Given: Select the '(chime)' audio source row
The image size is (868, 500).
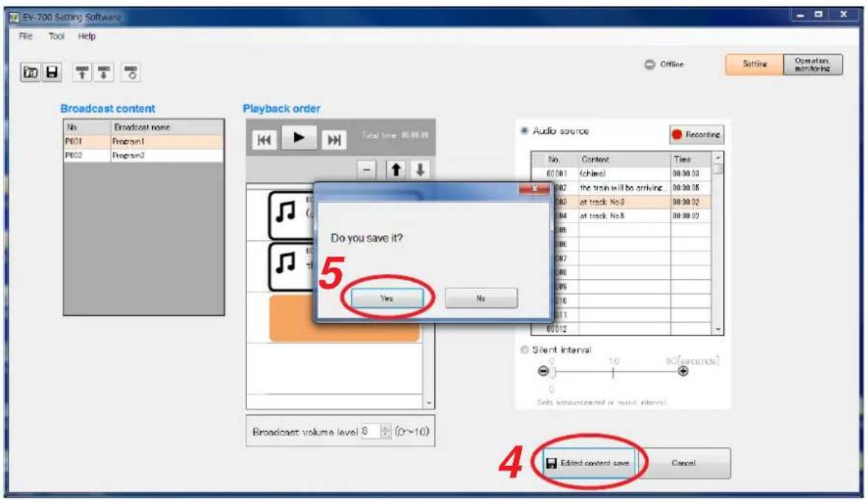Looking at the screenshot, I should point(621,173).
